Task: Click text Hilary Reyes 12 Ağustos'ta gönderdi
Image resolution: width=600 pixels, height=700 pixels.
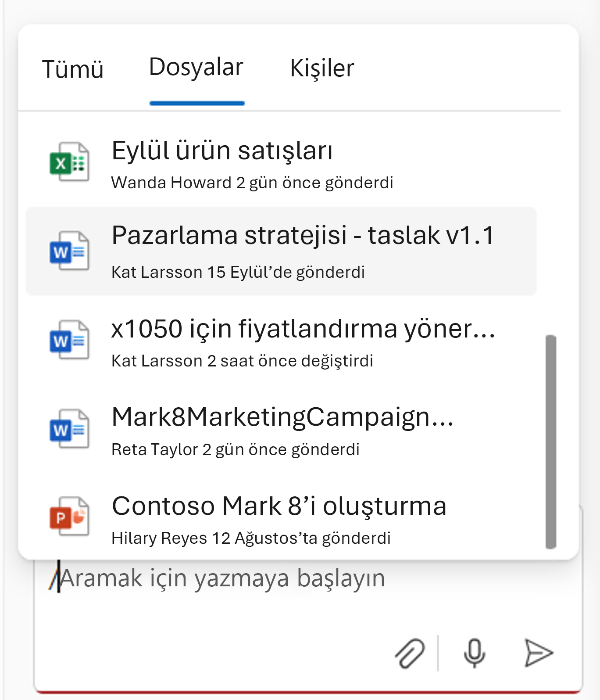Action: 251,538
